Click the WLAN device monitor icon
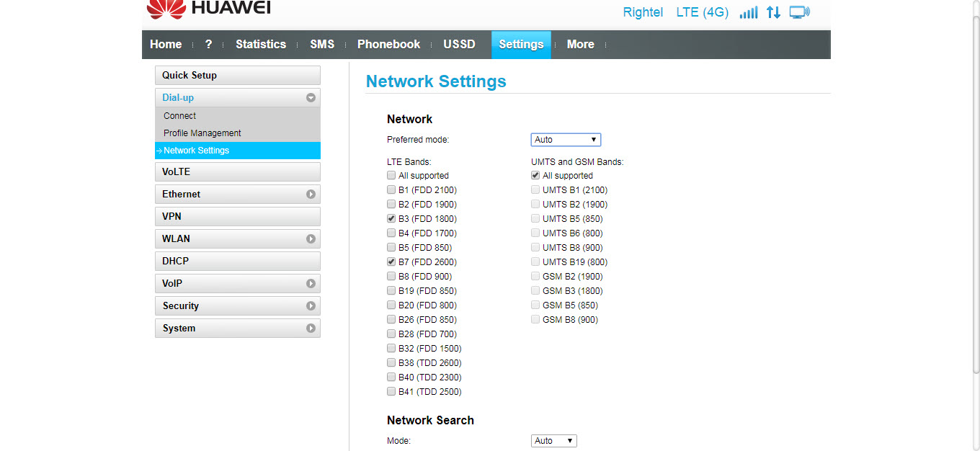 pos(799,12)
